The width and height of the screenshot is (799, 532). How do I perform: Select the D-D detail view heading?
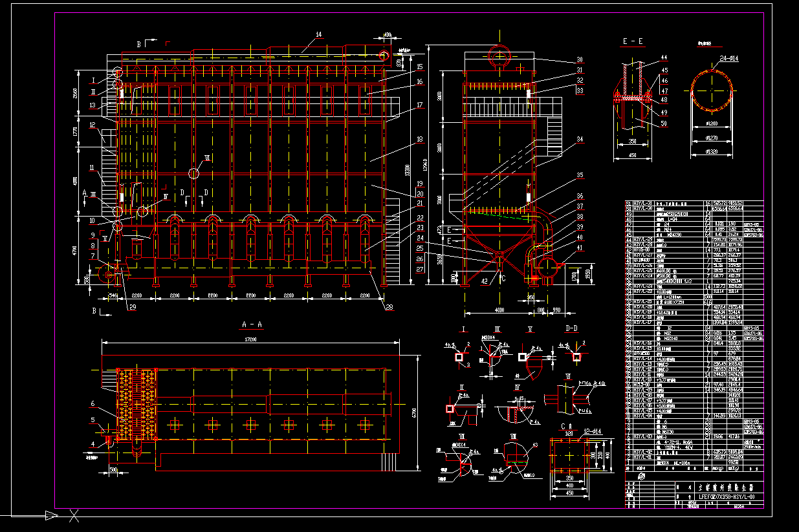572,327
